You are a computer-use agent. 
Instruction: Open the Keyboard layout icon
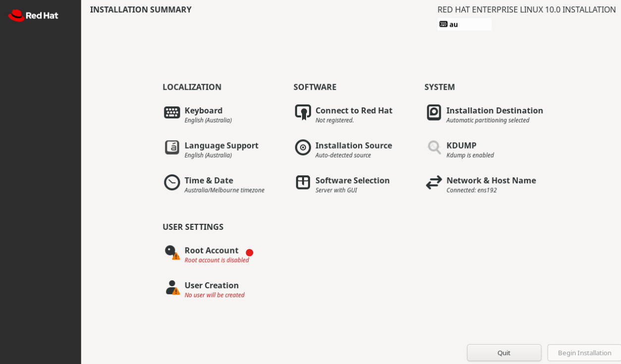(x=172, y=112)
